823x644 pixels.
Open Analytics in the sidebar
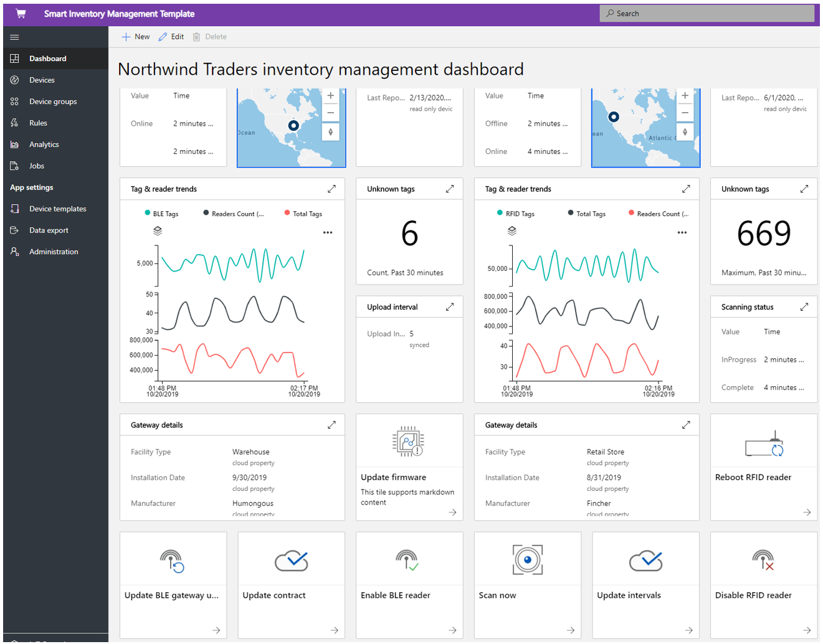click(x=55, y=144)
